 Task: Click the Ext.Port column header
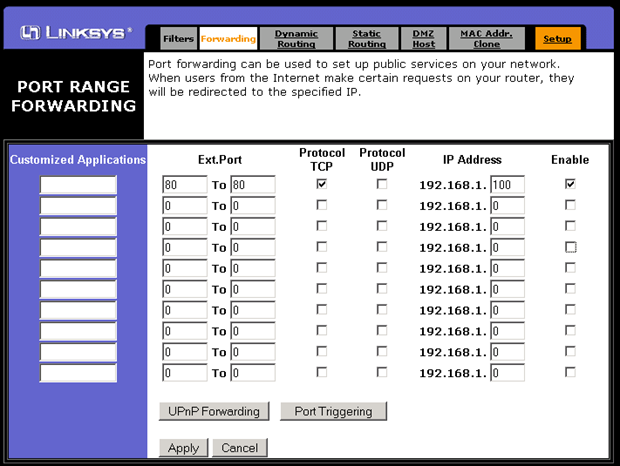coord(220,160)
